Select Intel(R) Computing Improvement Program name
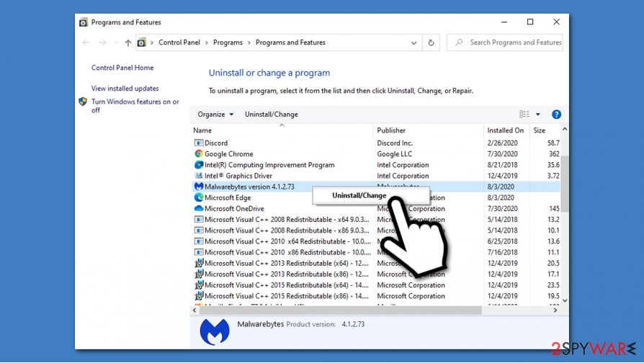The width and height of the screenshot is (644, 363). (x=269, y=165)
